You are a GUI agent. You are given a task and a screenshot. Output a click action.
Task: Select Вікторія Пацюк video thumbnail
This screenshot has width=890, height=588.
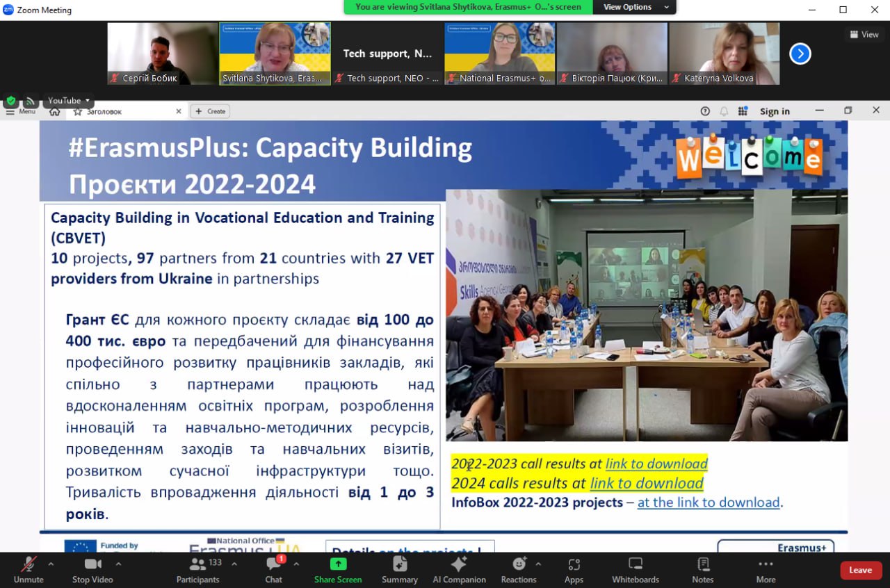612,54
